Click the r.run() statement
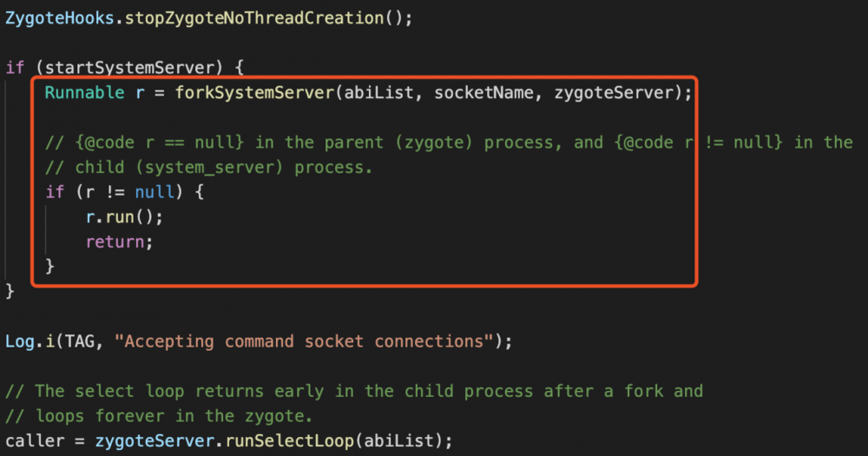The width and height of the screenshot is (868, 456). point(124,217)
